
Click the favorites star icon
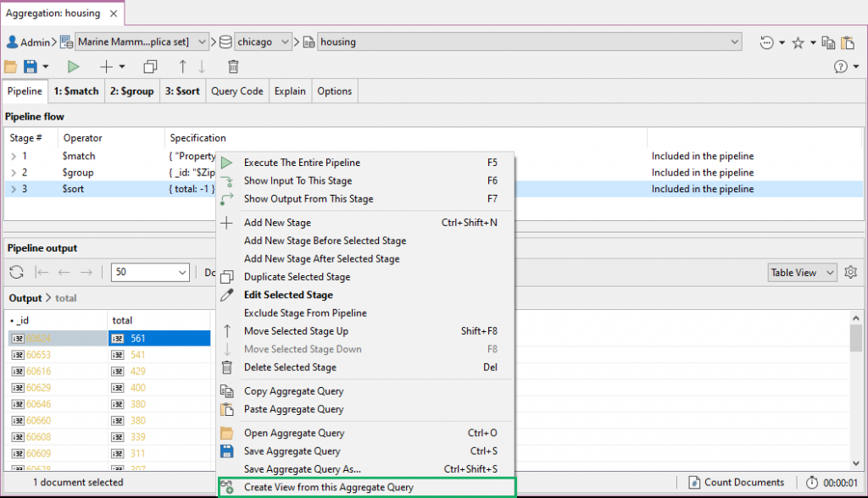point(798,42)
